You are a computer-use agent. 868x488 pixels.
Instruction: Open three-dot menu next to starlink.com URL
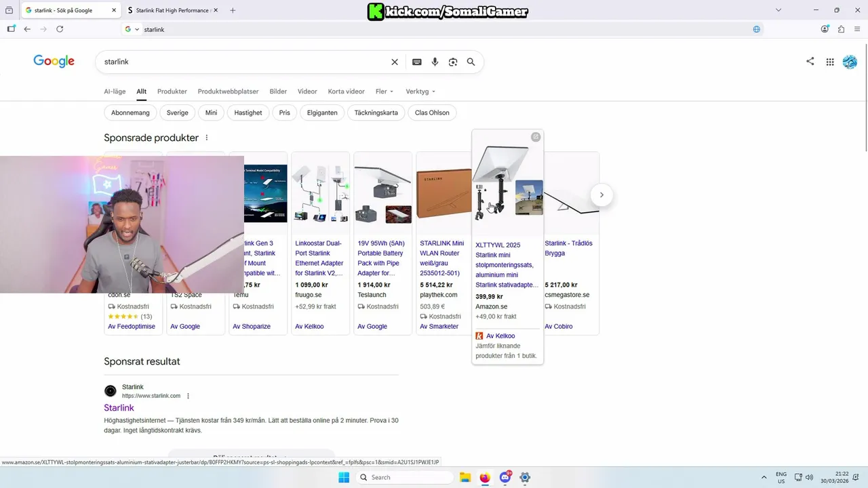(189, 396)
